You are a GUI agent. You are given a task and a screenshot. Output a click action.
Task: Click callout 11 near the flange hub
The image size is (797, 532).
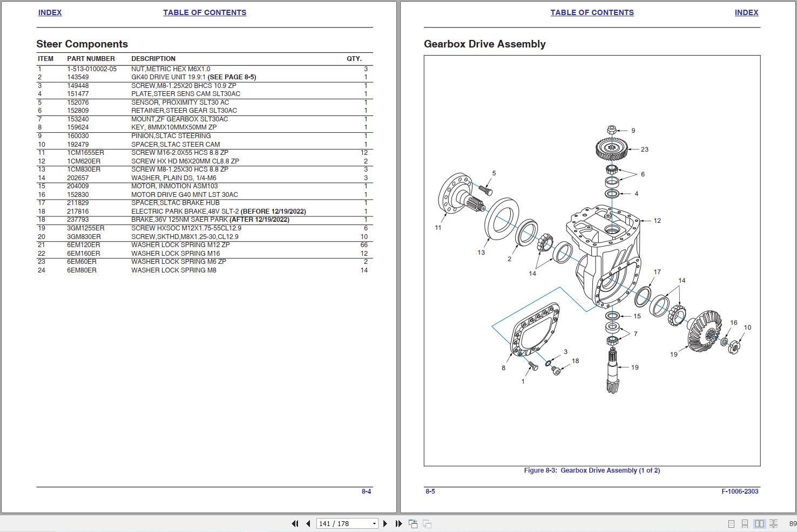438,228
